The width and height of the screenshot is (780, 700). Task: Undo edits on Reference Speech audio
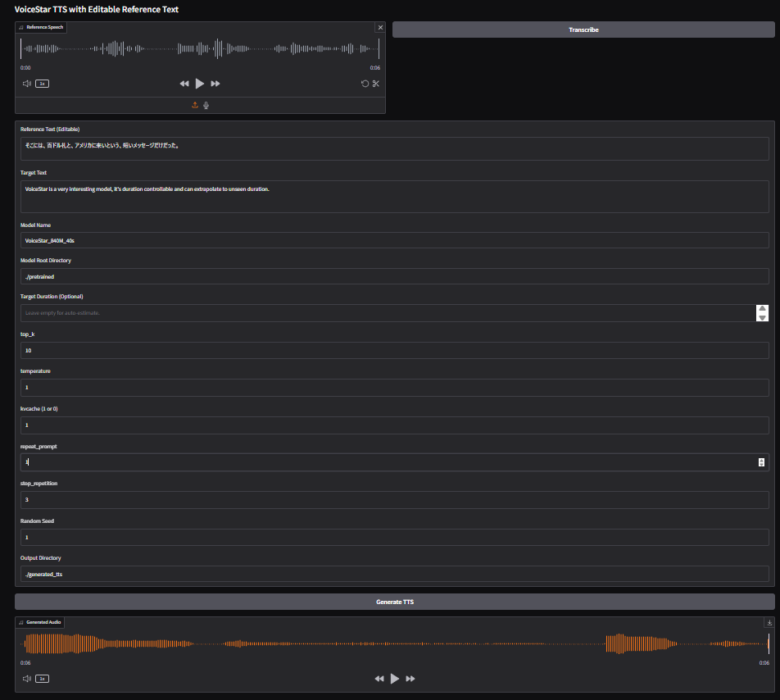(365, 84)
